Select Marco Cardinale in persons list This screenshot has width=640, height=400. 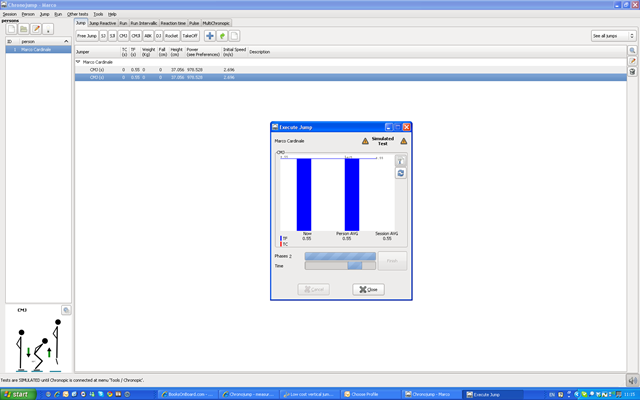pos(38,49)
